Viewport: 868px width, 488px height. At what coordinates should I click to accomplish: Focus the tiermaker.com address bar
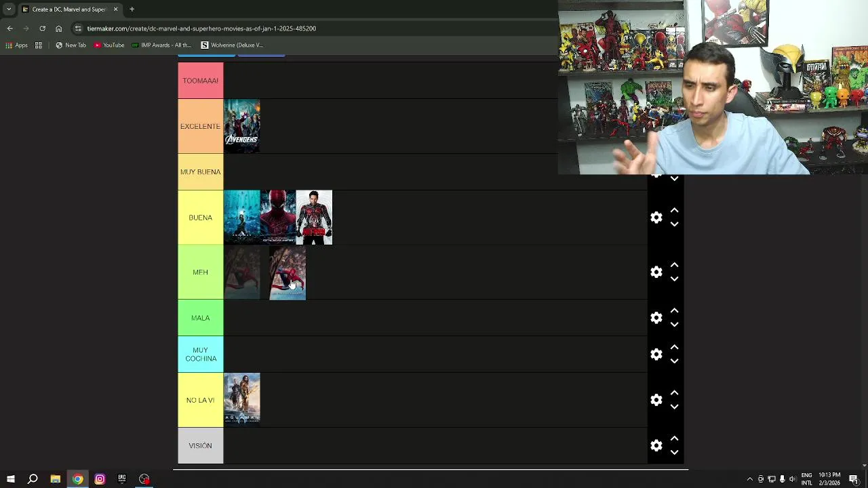point(201,28)
